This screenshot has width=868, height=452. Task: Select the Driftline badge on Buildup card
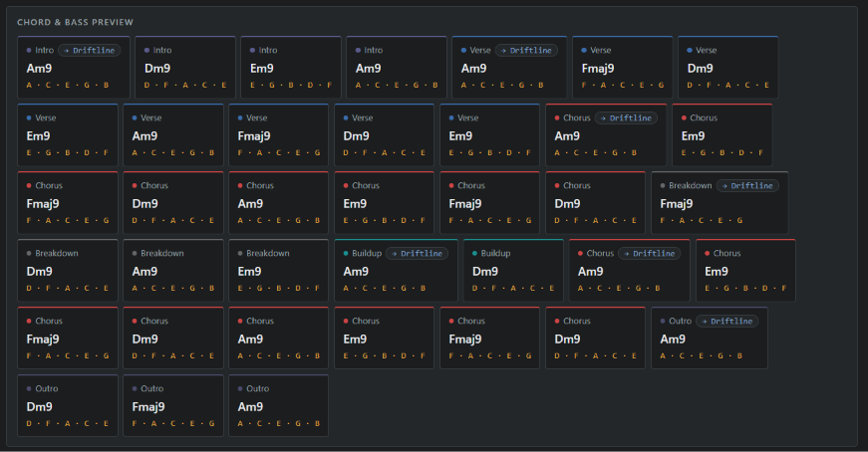tap(417, 254)
